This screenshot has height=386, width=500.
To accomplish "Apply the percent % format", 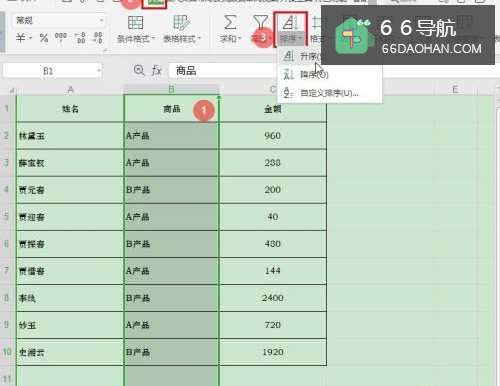I will click(x=44, y=38).
